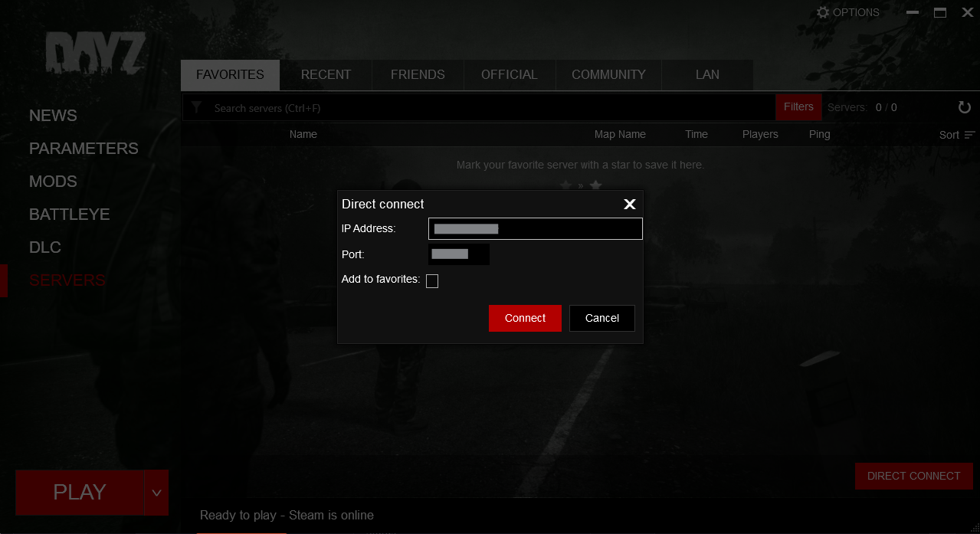Click the Direct Connect button

coord(913,477)
